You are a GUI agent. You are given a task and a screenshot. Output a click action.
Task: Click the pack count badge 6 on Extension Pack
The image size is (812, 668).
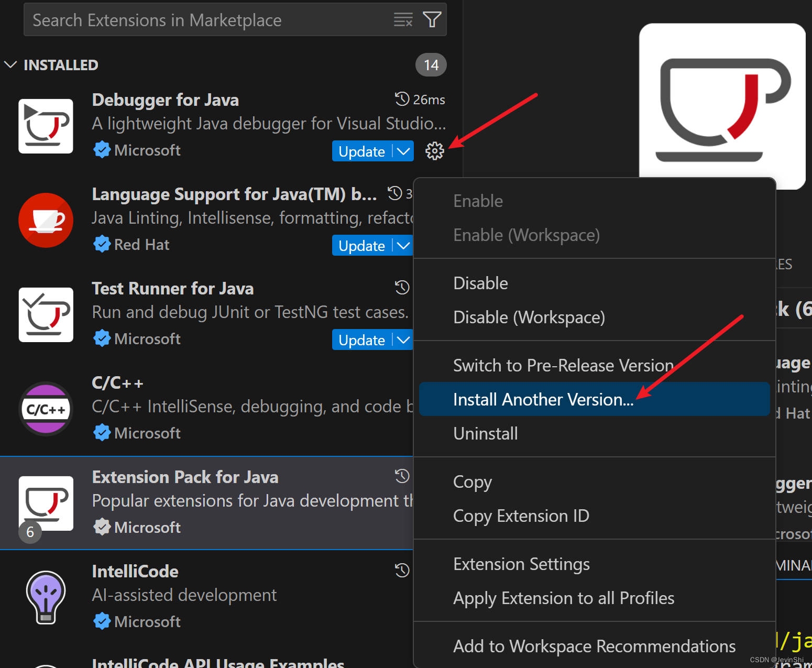pos(30,532)
